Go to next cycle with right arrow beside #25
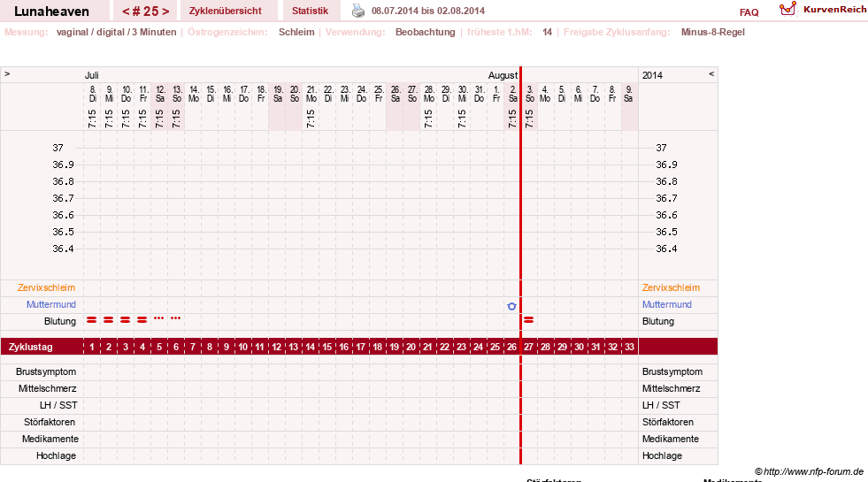 point(165,11)
